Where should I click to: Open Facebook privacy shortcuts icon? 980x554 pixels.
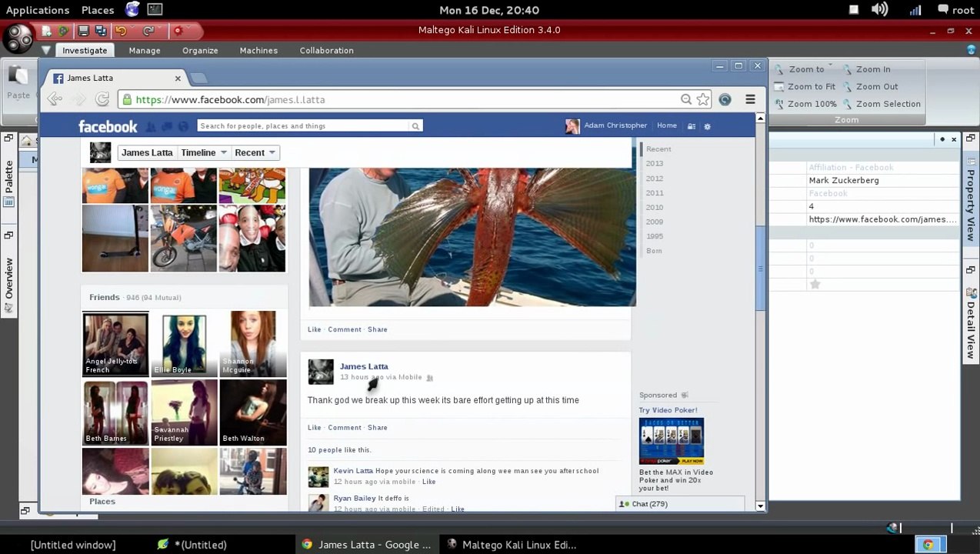692,126
